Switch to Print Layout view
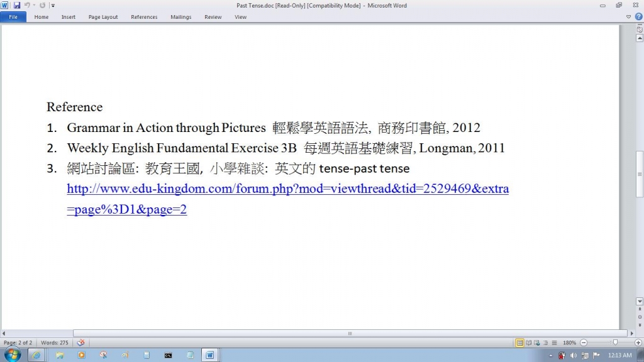This screenshot has width=644, height=362. [520, 343]
